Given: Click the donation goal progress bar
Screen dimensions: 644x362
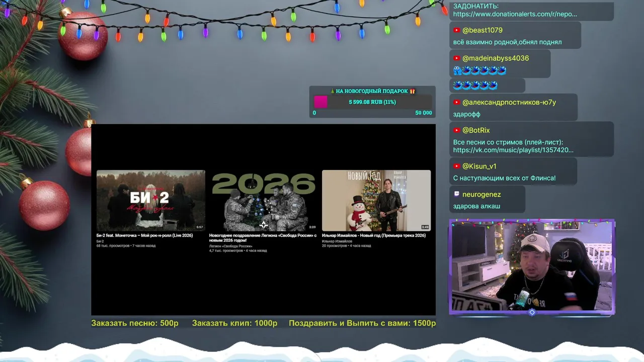Looking at the screenshot, I should tap(372, 102).
